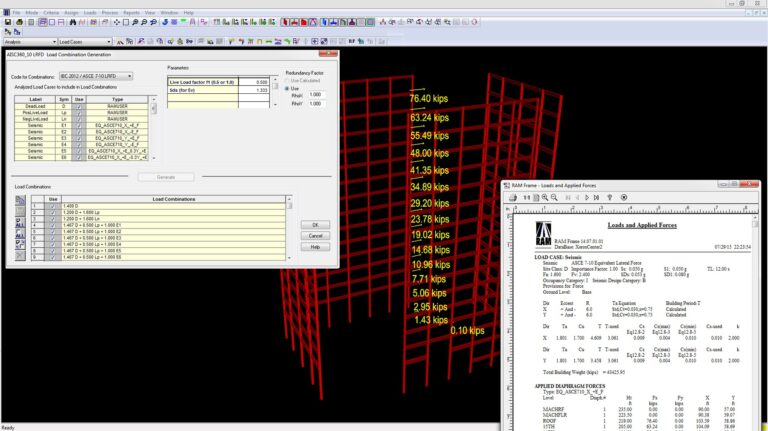Click the Select ALL checked icon beside combinations

coord(20,223)
